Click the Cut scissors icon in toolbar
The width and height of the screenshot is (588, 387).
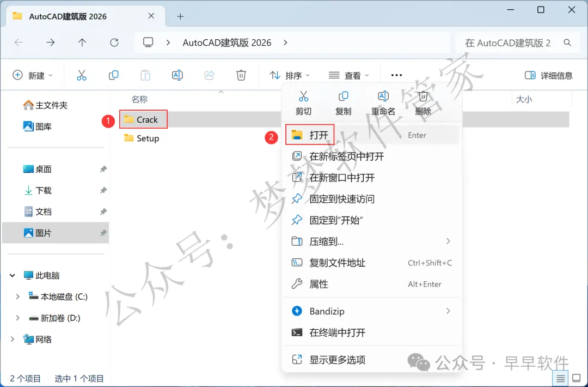pos(81,75)
